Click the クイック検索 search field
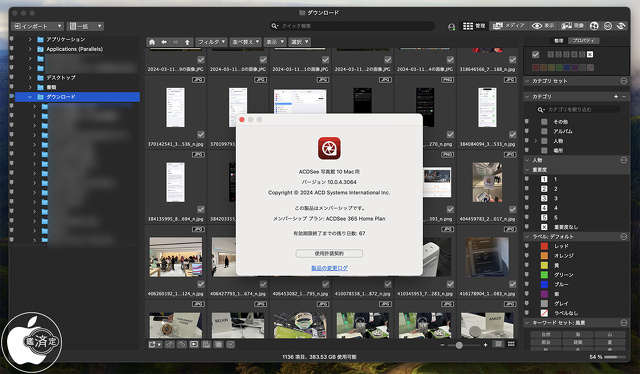This screenshot has height=374, width=640. pyautogui.click(x=352, y=26)
